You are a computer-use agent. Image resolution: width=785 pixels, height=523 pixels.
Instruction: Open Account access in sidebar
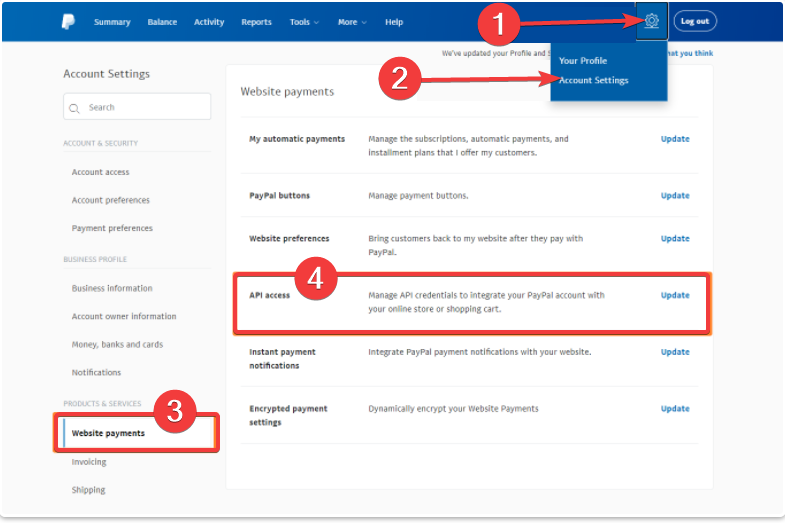[100, 172]
